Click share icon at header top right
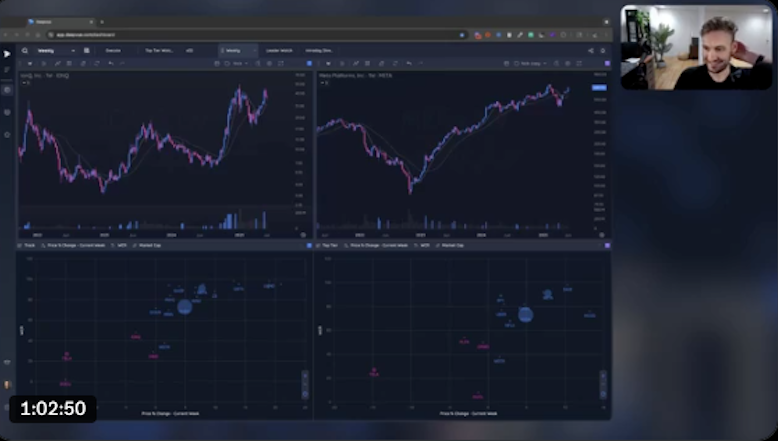778x441 pixels. tap(591, 50)
